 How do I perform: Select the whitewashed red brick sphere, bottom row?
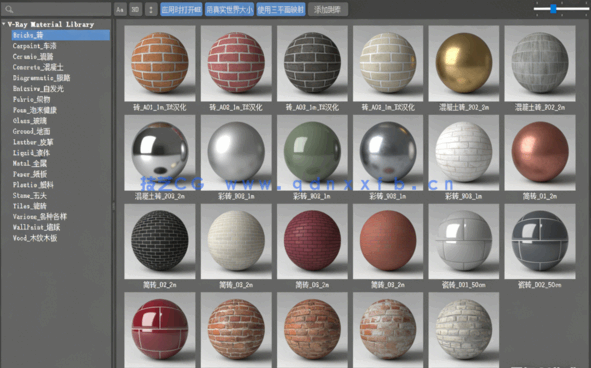click(x=388, y=330)
